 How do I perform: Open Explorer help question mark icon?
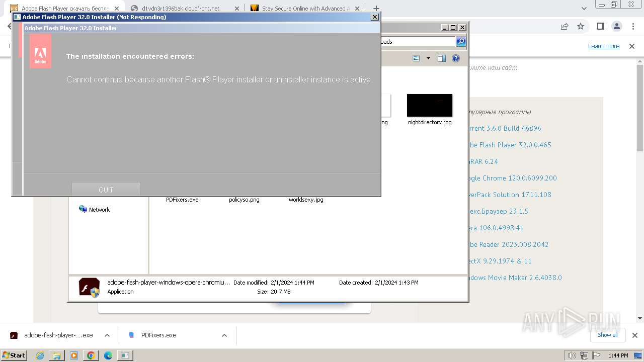pos(456,58)
